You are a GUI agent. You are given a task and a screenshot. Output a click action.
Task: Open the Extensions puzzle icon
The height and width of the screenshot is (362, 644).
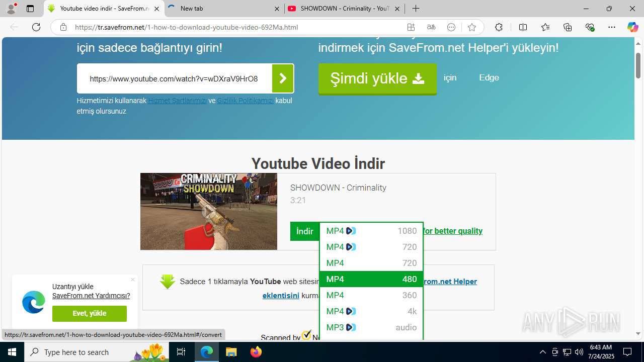(499, 27)
